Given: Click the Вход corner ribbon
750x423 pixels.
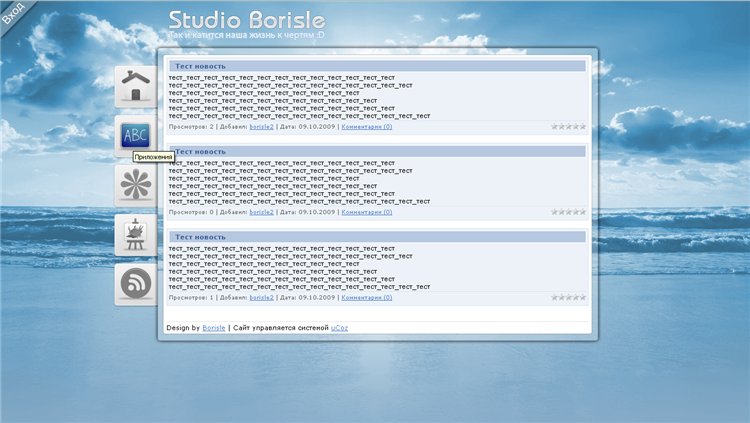Looking at the screenshot, I should pyautogui.click(x=13, y=13).
